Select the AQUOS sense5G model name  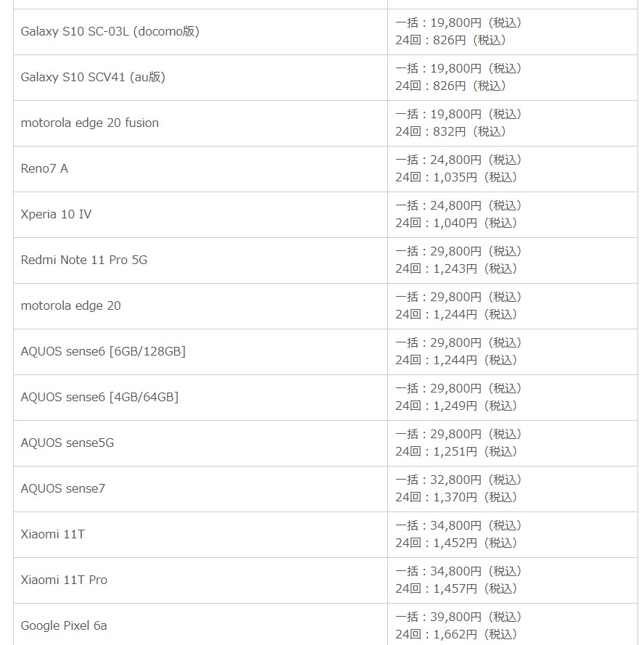pos(67,443)
